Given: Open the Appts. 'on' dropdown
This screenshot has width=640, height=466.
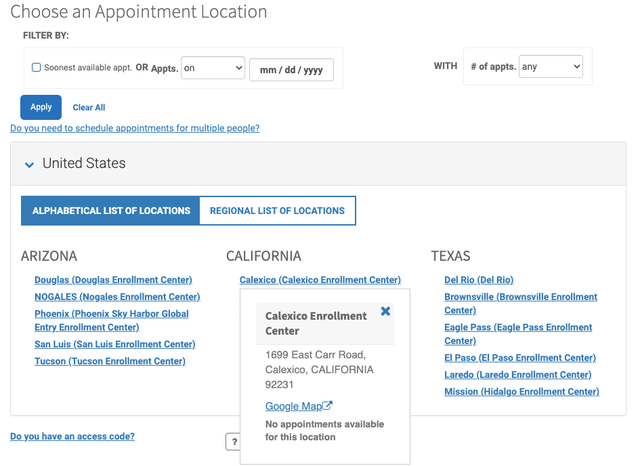Looking at the screenshot, I should [213, 68].
